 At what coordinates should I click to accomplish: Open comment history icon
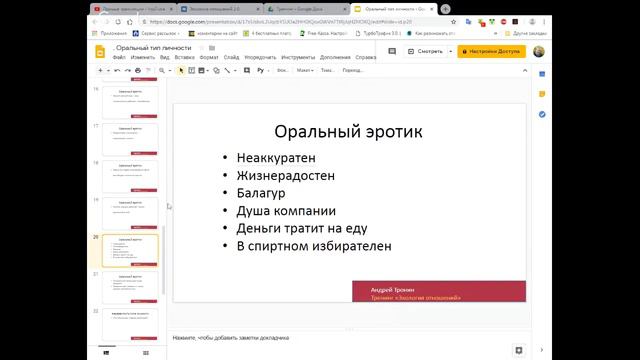392,51
